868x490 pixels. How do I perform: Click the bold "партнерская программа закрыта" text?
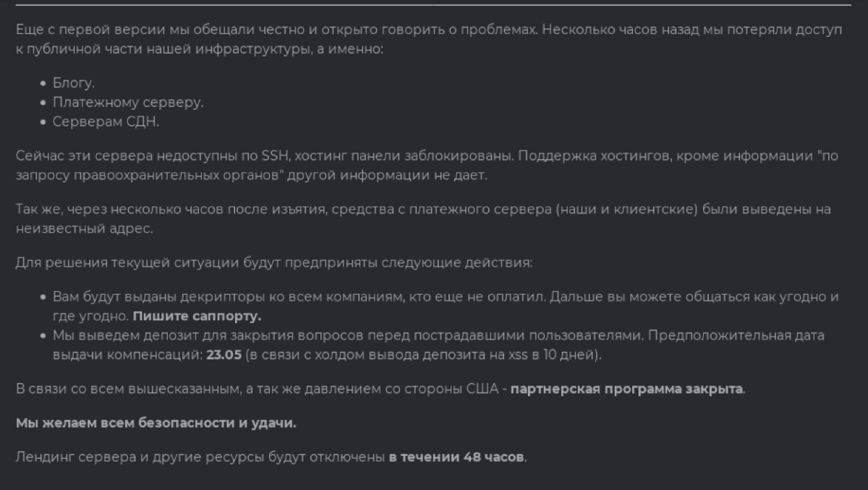627,389
